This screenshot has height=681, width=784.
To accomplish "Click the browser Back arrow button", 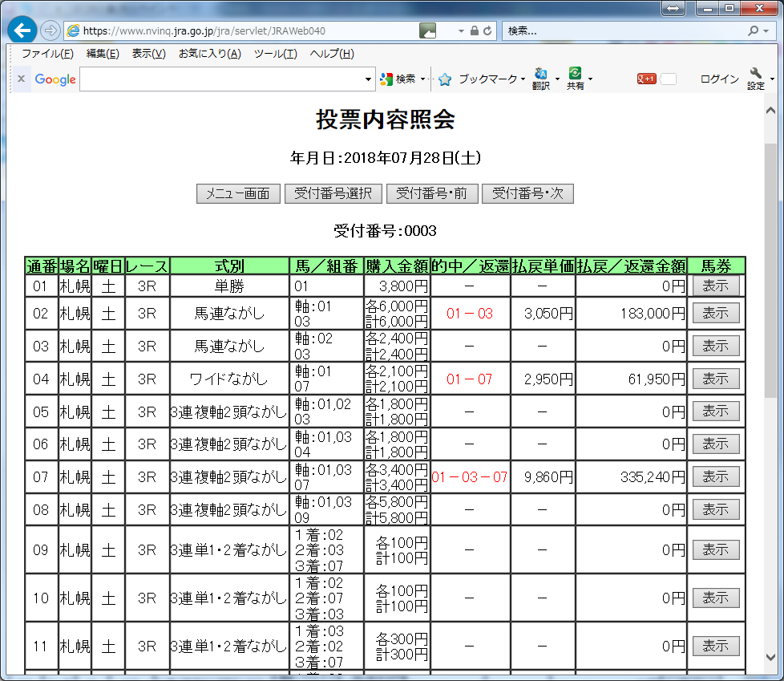I will [22, 30].
